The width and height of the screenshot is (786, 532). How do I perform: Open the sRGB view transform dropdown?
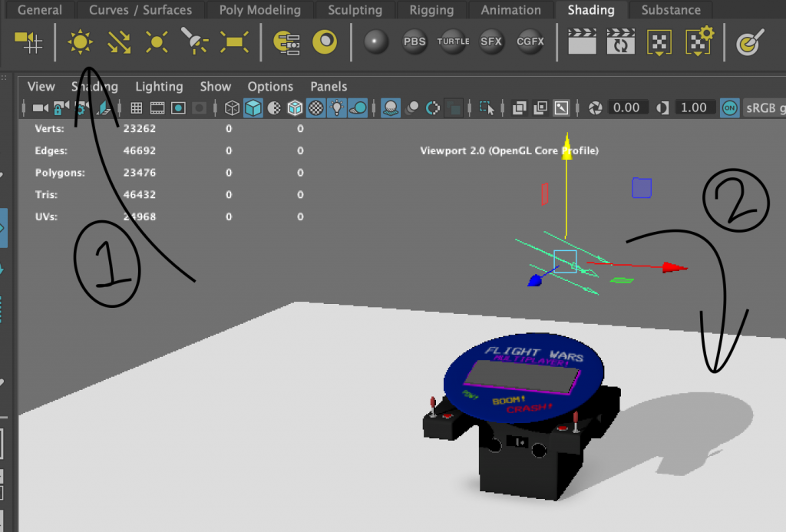point(765,108)
